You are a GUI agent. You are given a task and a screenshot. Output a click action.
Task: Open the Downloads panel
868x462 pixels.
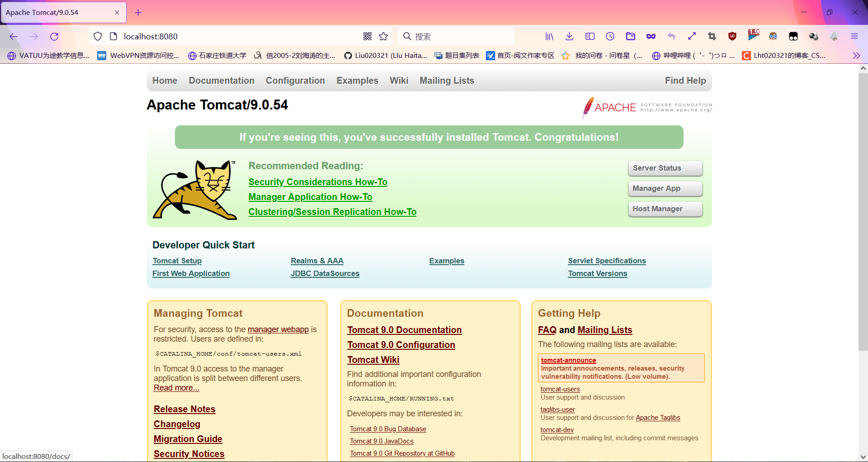pyautogui.click(x=570, y=36)
